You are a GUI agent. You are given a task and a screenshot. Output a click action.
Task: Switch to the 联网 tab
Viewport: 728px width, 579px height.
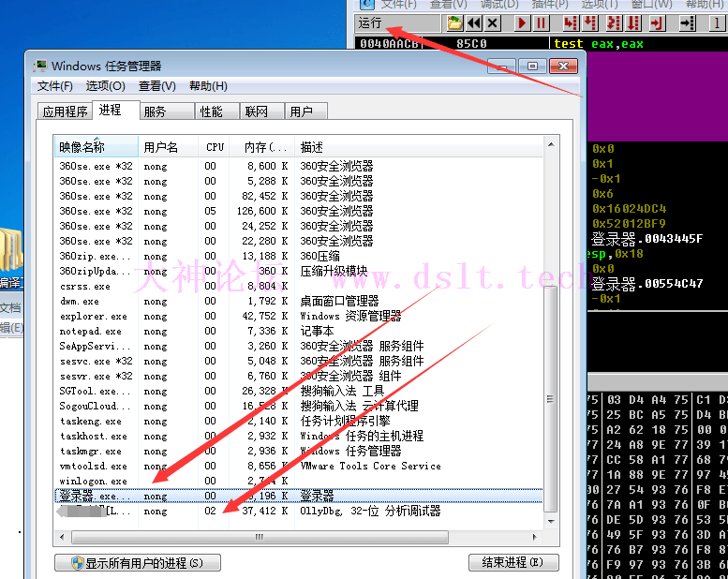tap(261, 111)
